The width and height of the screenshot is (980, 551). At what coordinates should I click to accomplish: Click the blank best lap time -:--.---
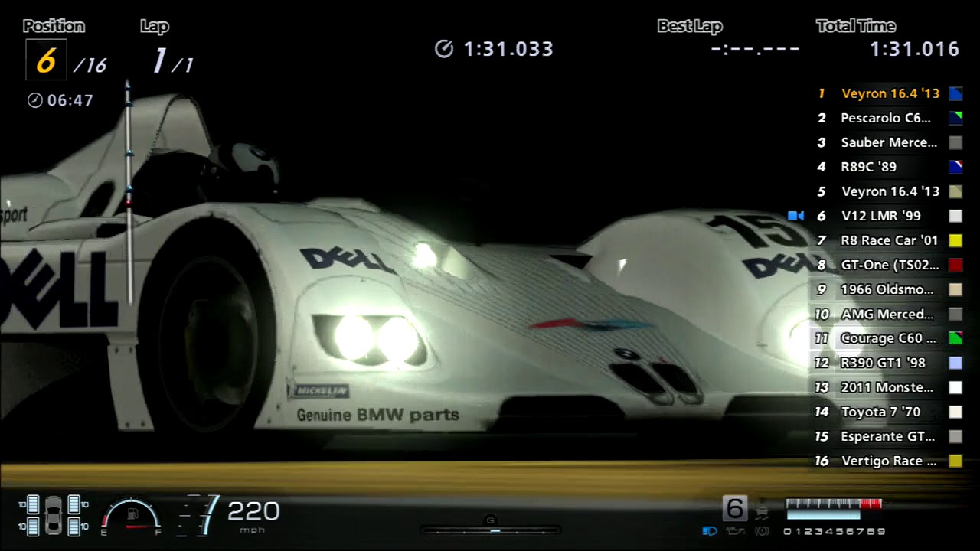[756, 49]
